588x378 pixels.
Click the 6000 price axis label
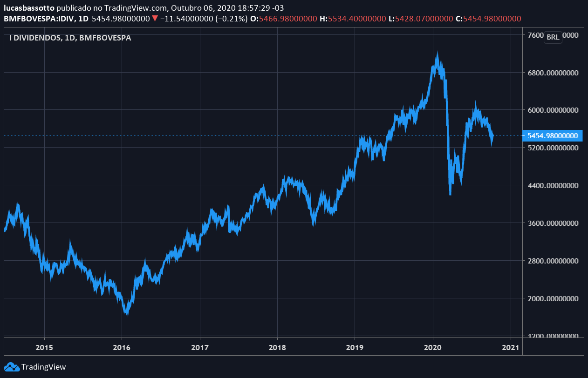coord(553,110)
